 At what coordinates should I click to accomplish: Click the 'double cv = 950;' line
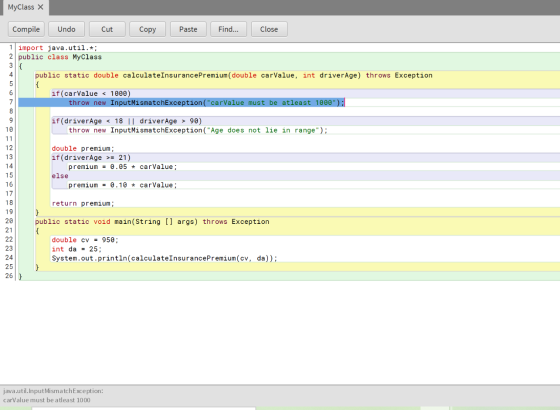[85, 240]
